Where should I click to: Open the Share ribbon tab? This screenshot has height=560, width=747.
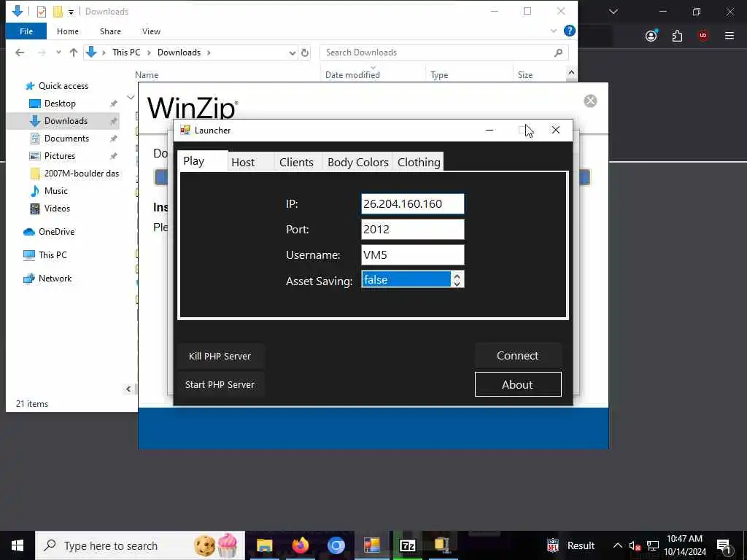click(x=110, y=31)
